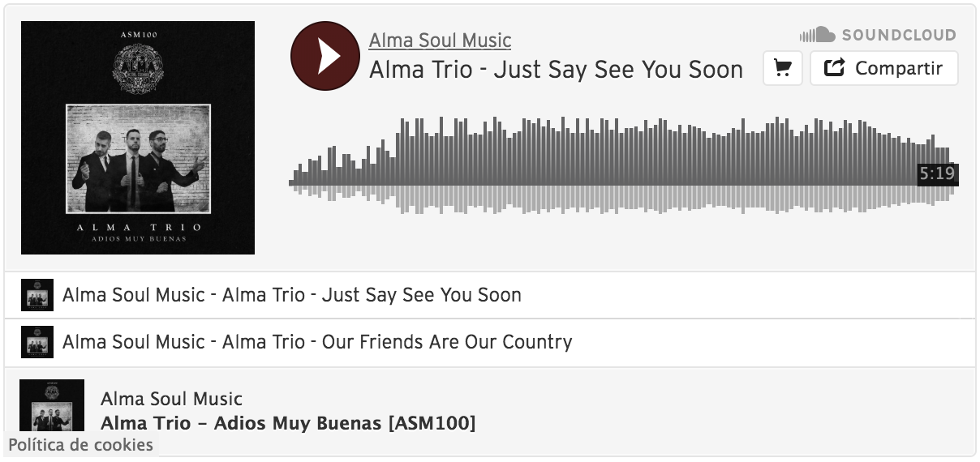This screenshot has height=462, width=980.
Task: Click the 5:19 duration label
Action: coord(937,173)
